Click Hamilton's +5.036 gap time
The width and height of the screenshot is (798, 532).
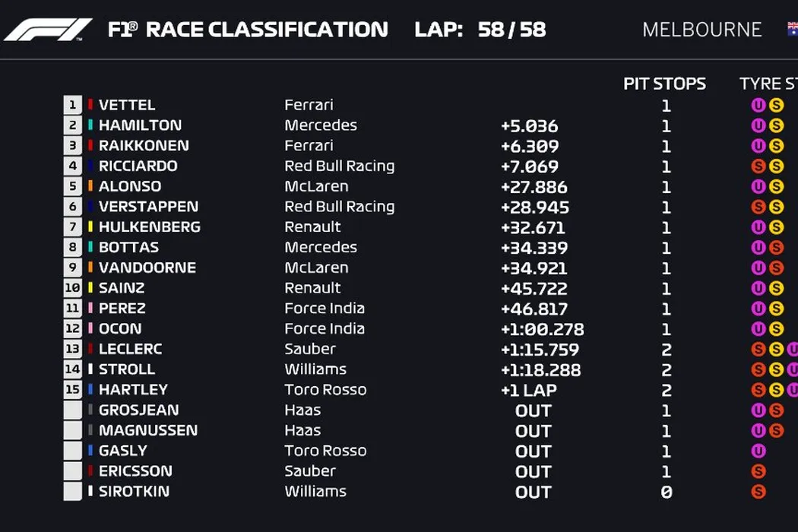coord(529,126)
